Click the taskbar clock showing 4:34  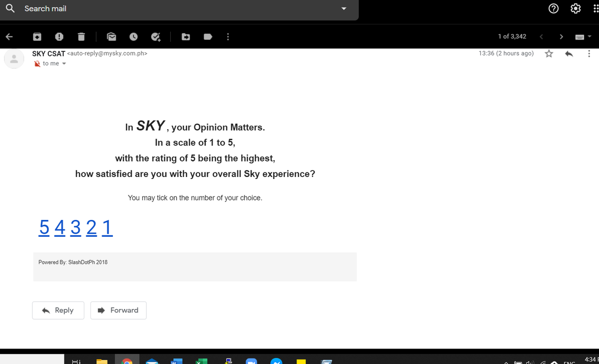pos(590,360)
